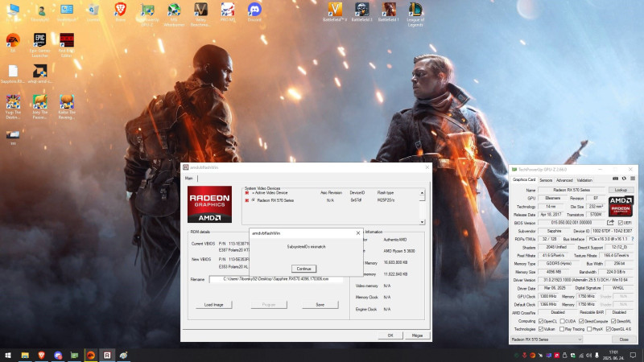
Task: Open Epic Games Launcher desktop shortcut
Action: point(39,45)
